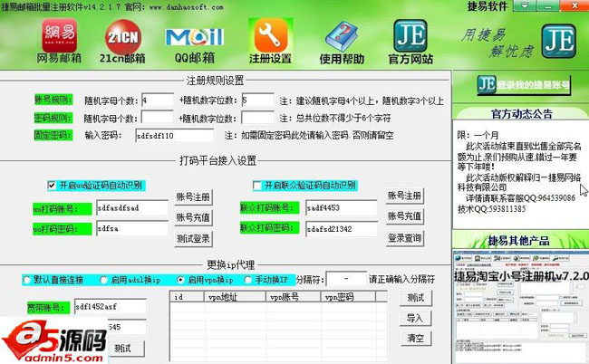Click 清空 button

point(416,339)
